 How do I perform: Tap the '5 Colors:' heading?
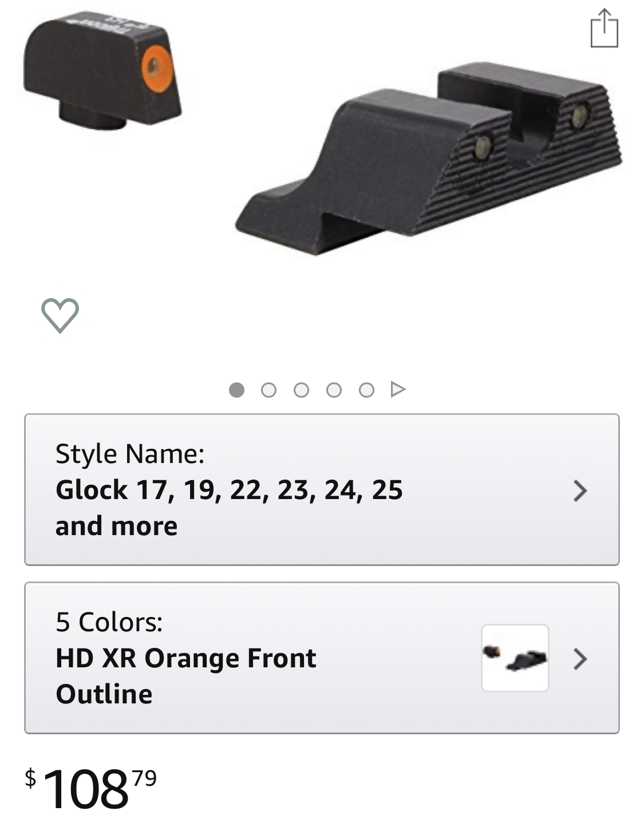109,622
